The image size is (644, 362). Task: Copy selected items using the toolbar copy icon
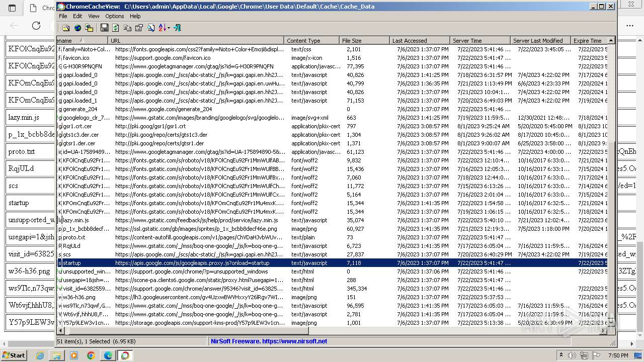tap(127, 28)
